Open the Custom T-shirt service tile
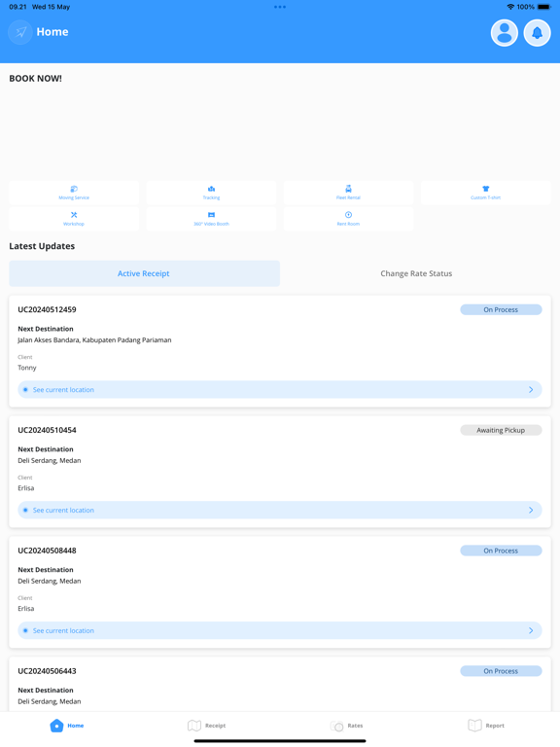Screen dimensions: 560x747 [x=486, y=193]
